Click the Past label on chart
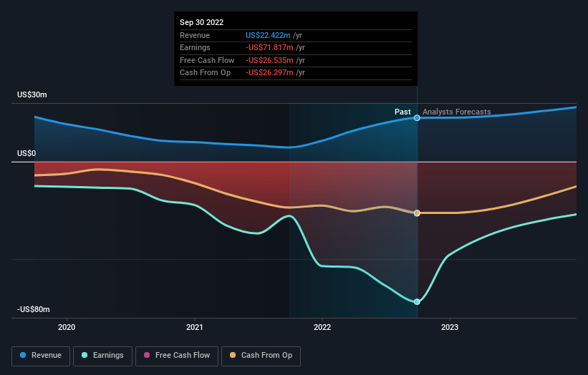The height and width of the screenshot is (375, 588). (403, 112)
